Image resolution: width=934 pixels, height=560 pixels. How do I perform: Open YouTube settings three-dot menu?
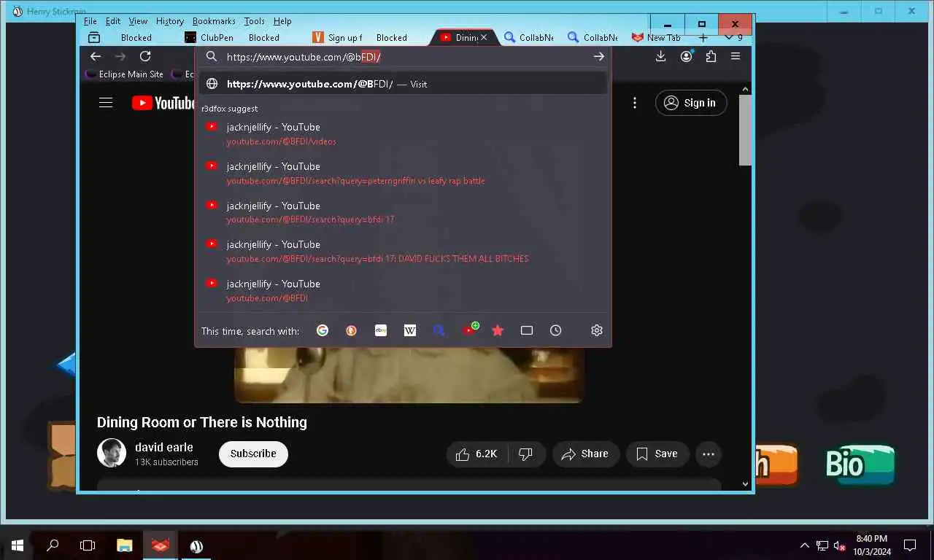point(635,103)
